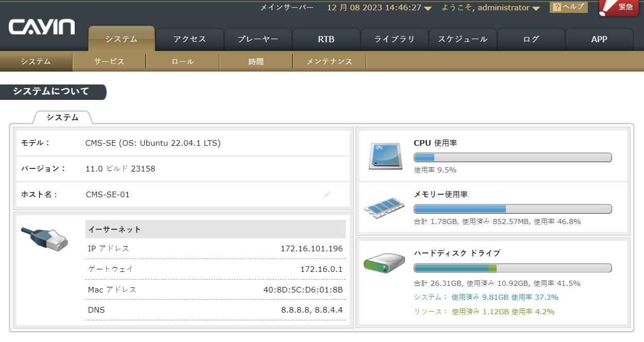The image size is (644, 342).
Task: Select the システム submenu item
Action: (x=36, y=61)
